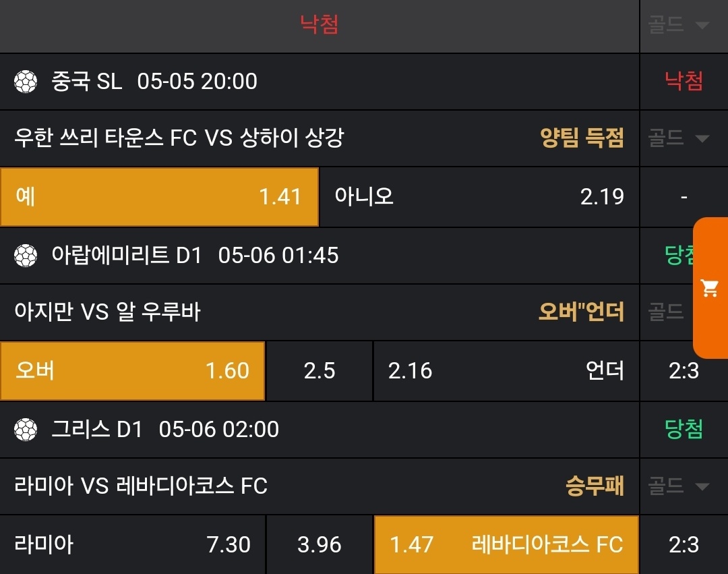Open the 우한 쓰리 타운스 FC VS 상하이 상강 match

(179, 138)
